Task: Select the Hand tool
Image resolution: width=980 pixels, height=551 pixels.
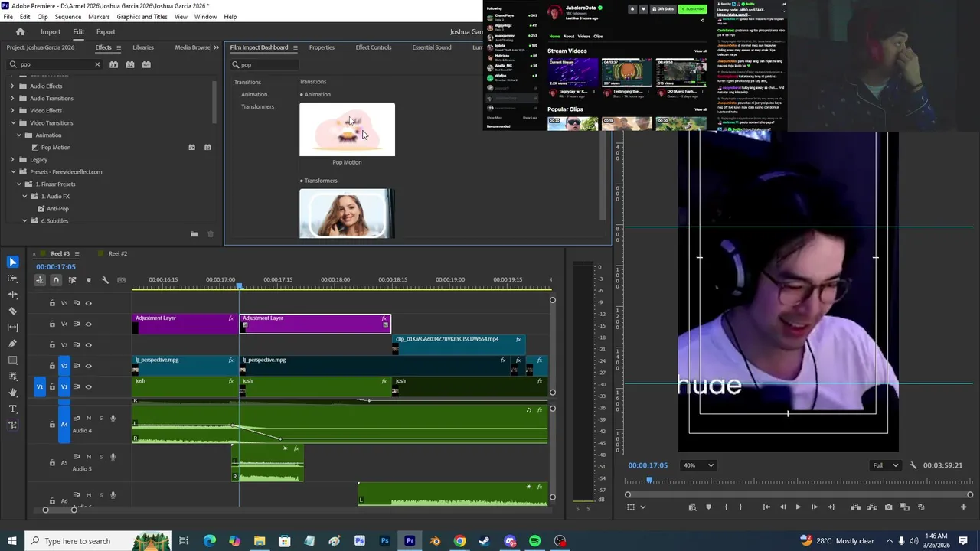Action: (12, 392)
